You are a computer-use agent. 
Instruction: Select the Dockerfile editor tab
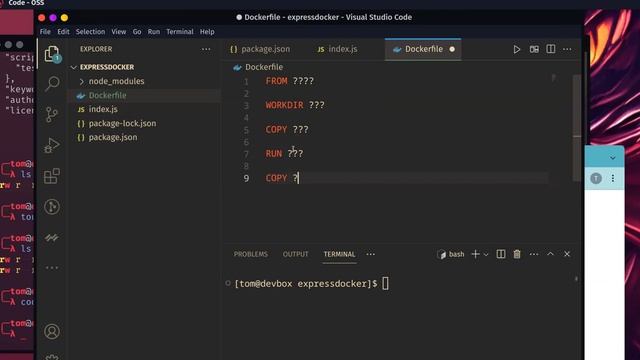tap(423, 49)
